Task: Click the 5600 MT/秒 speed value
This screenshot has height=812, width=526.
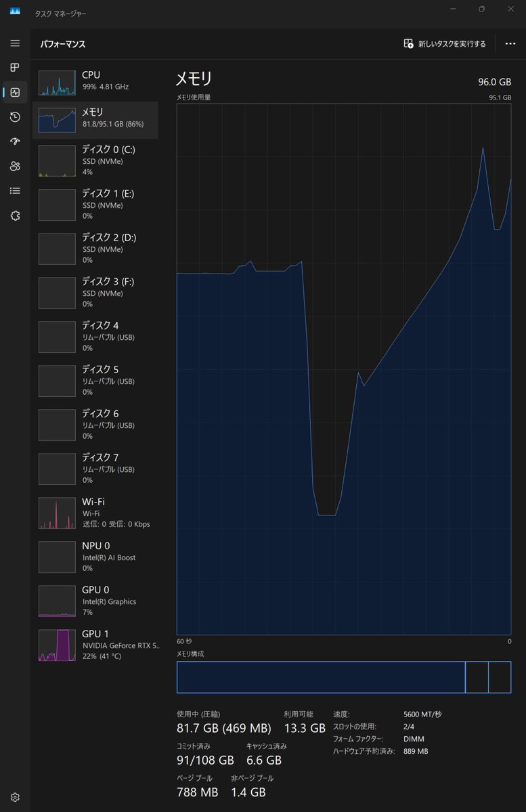Action: click(x=422, y=714)
